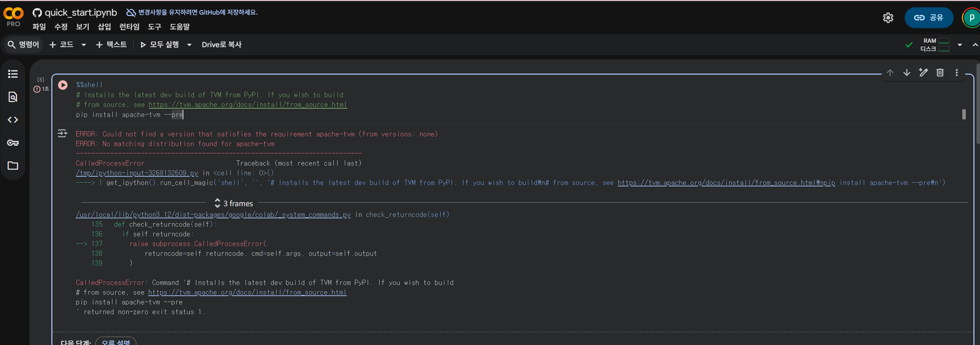The height and width of the screenshot is (345, 980).
Task: Open the code snippets sidebar icon
Action: (13, 120)
